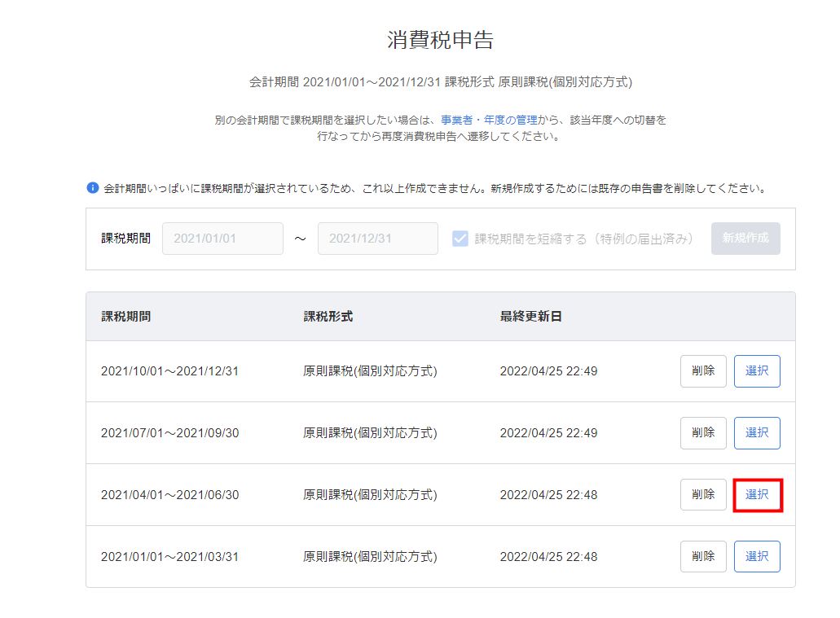This screenshot has height=618, width=840.
Task: Enable the 課税期間を短縮する checkbox
Action: pos(460,238)
